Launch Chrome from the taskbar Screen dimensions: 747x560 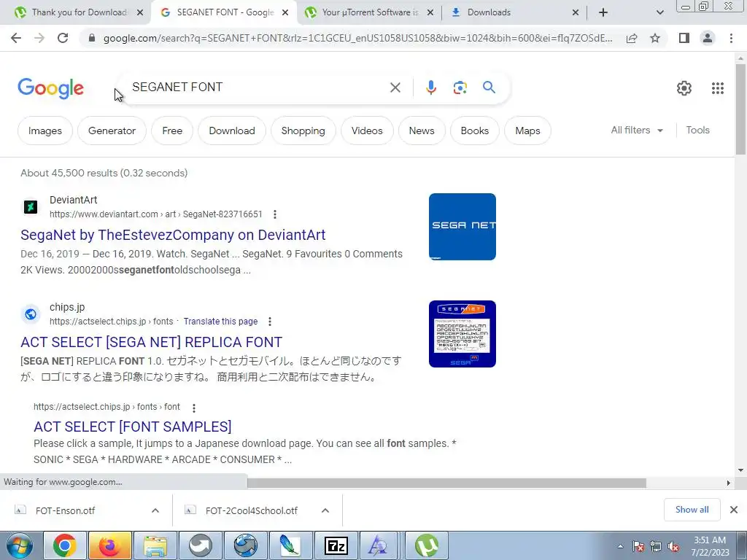click(x=64, y=545)
